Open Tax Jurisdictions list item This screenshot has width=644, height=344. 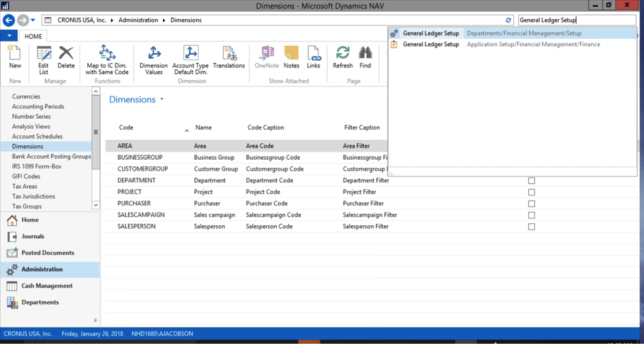click(x=33, y=196)
